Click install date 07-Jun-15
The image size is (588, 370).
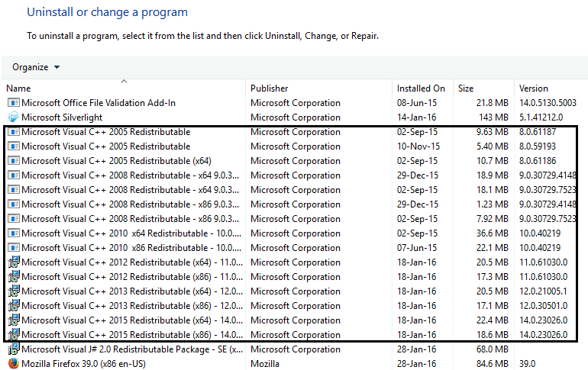[417, 248]
